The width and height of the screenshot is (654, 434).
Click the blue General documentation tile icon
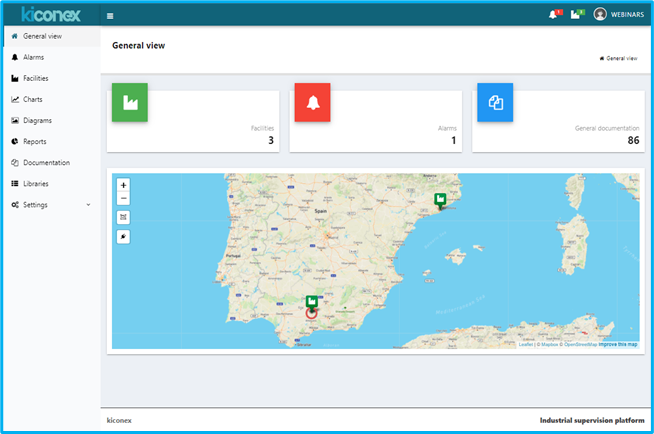(495, 103)
